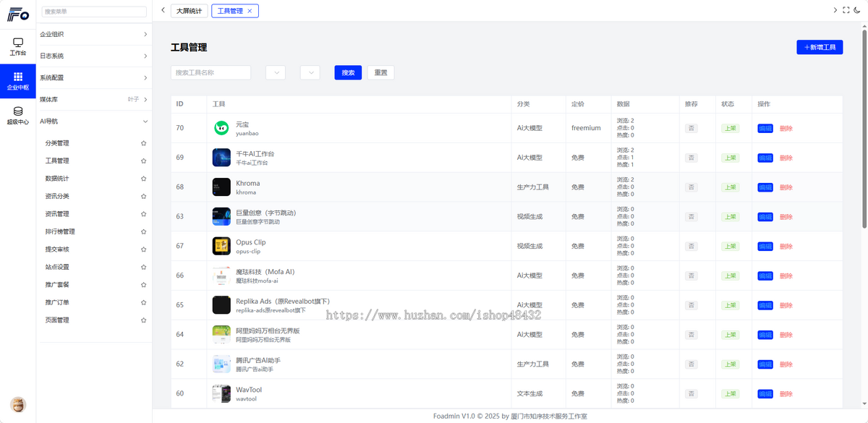Screen dimensions: 868x423
Task: Click the star next to 数据统计
Action: [144, 179]
